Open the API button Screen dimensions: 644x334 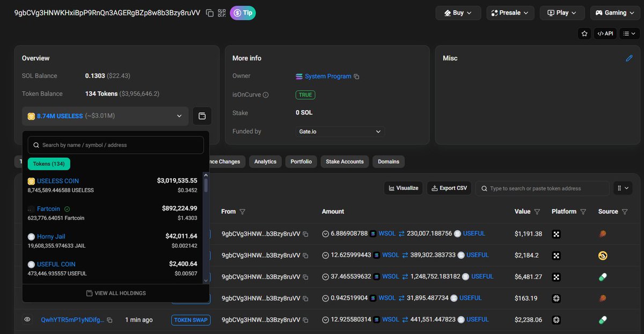[605, 33]
